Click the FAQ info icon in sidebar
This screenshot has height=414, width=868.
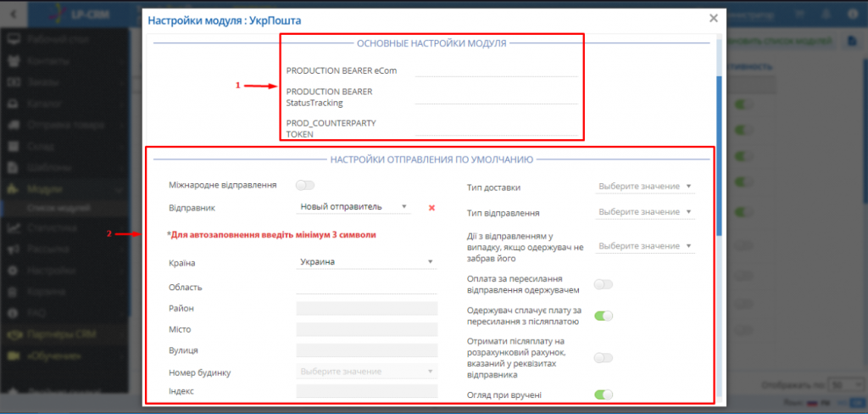coord(14,313)
